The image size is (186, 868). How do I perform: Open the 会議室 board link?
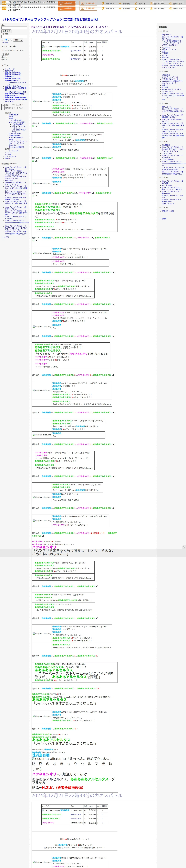(11, 118)
